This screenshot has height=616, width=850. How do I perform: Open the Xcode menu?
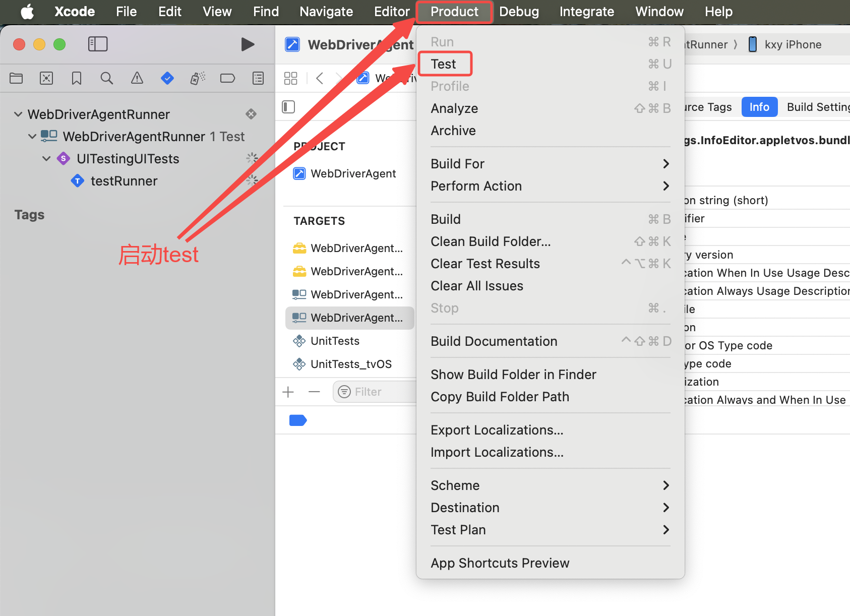75,11
